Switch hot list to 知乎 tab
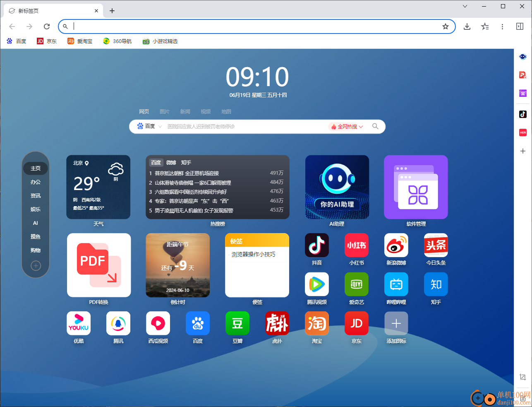532x407 pixels. (x=186, y=163)
